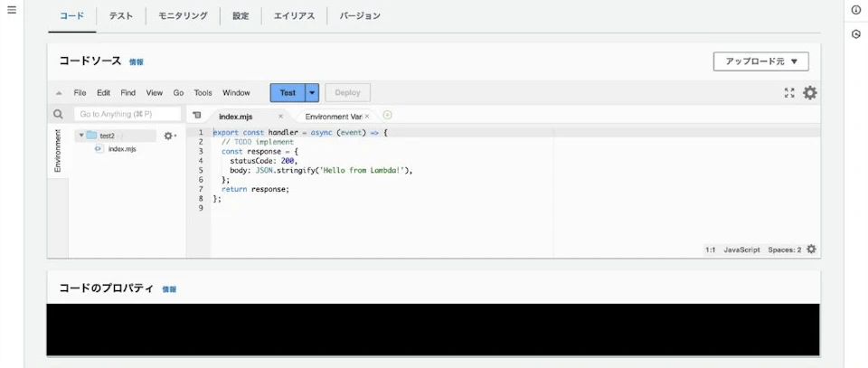Switch to the 設定 tab

tap(241, 16)
